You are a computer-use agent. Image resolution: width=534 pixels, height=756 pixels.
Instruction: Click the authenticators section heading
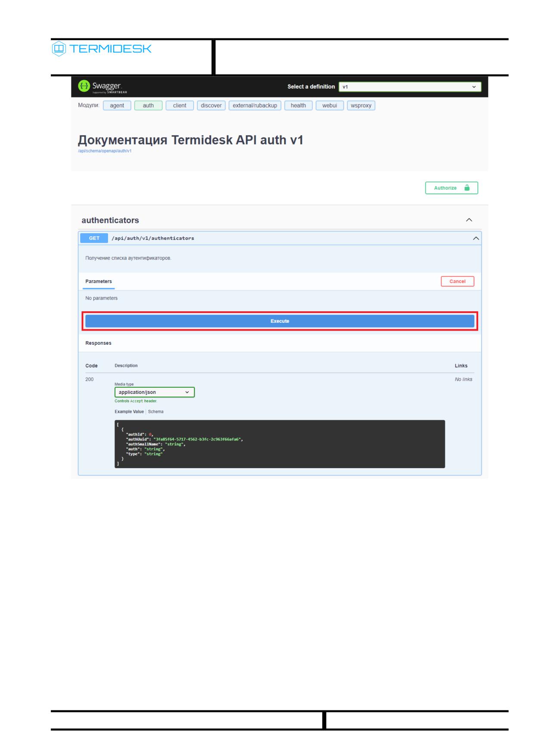click(110, 220)
